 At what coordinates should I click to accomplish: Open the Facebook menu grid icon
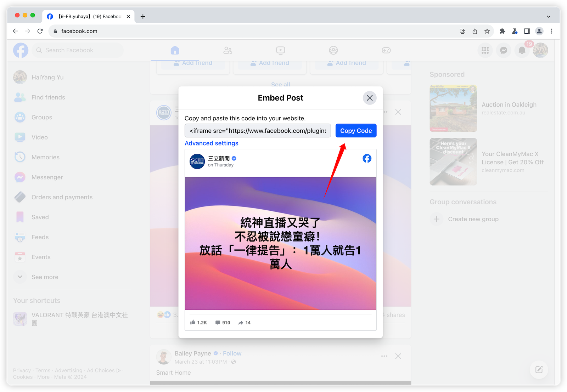point(485,50)
